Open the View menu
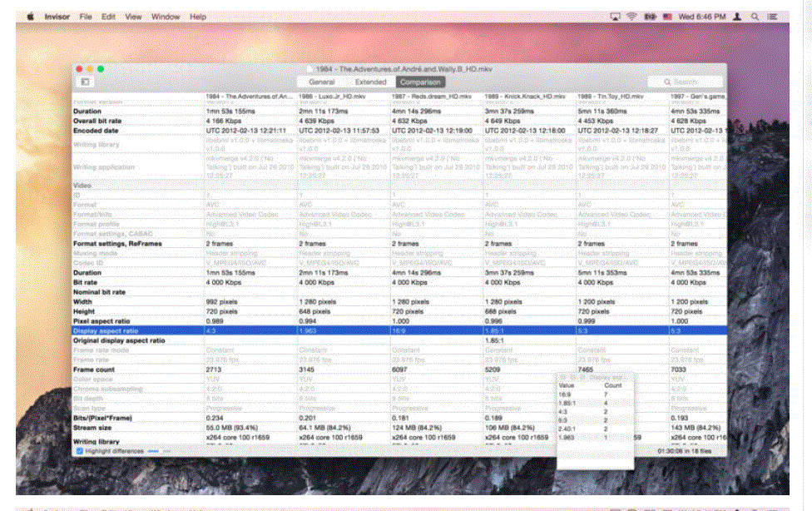The image size is (812, 511). (x=133, y=17)
